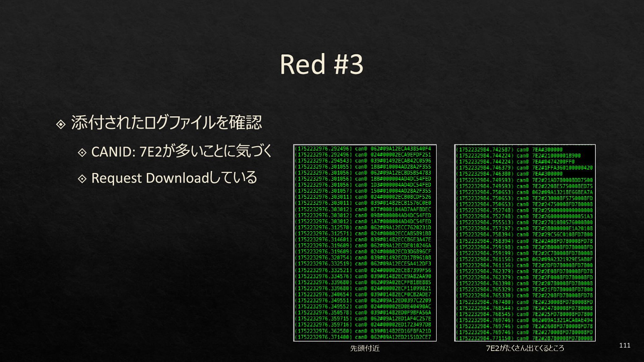Click the diamond bullet beside Request Download line
This screenshot has height=362, width=644.
coord(82,179)
